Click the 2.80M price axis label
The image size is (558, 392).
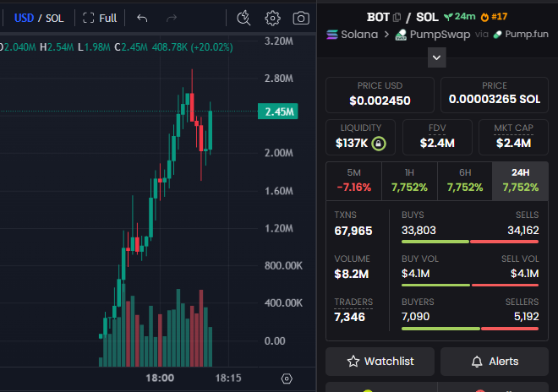279,79
